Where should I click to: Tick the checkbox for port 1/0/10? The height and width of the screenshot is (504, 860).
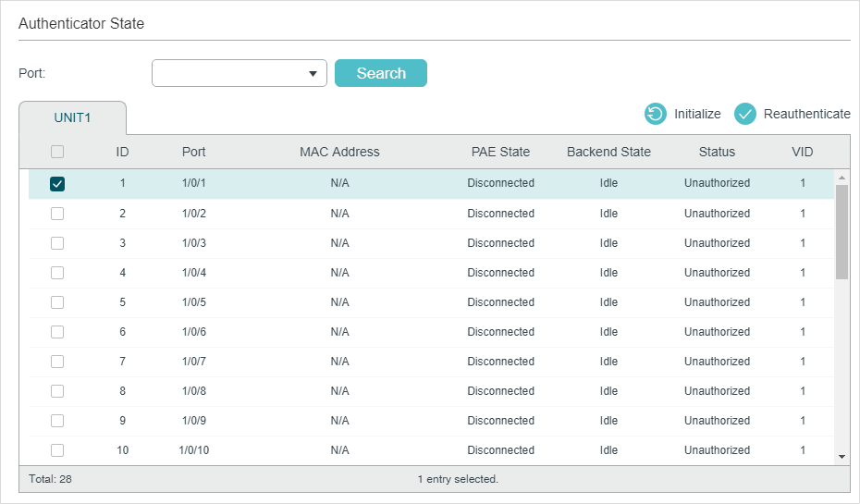click(x=57, y=450)
